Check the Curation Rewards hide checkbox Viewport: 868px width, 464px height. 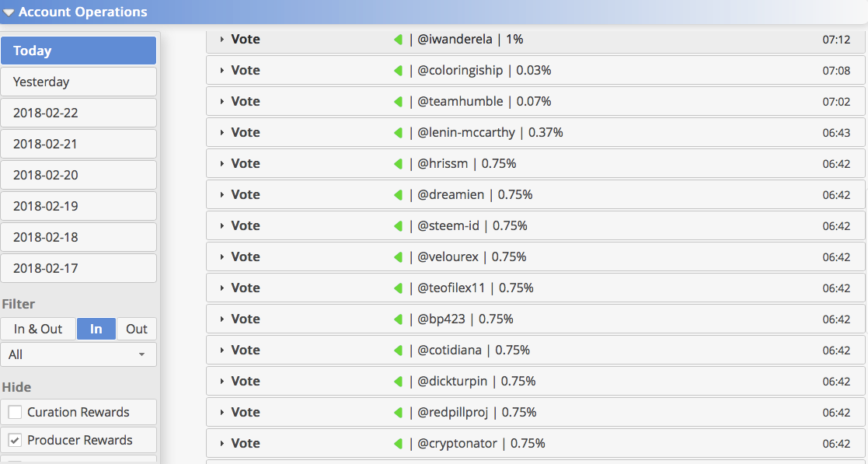pyautogui.click(x=15, y=412)
